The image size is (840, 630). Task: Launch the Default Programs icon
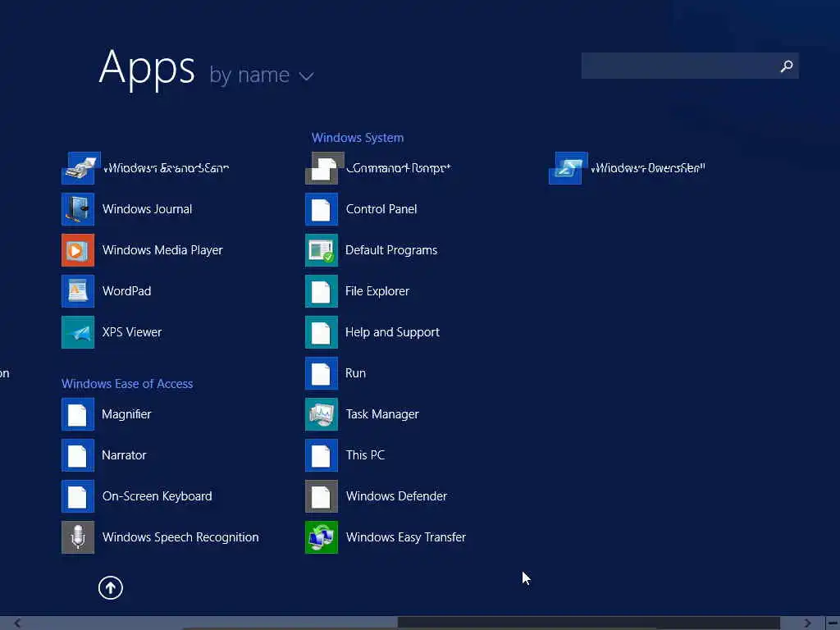322,250
